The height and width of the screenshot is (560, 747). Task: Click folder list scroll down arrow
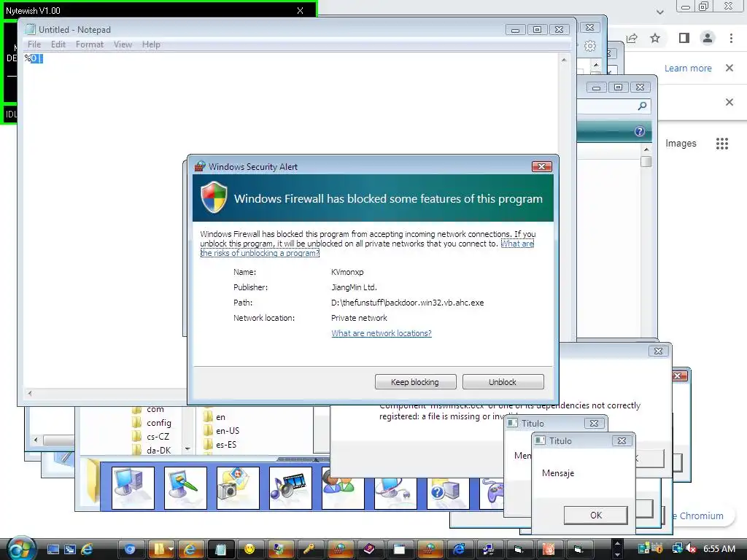click(x=187, y=448)
